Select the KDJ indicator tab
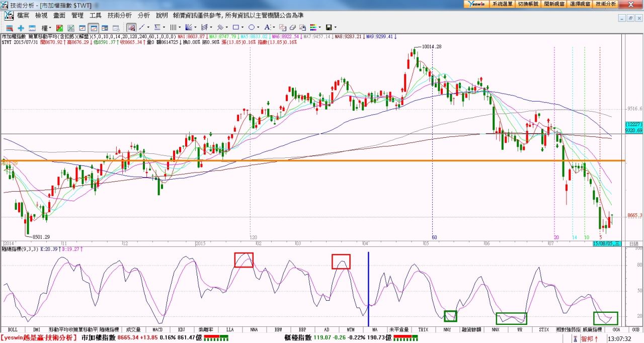 click(183, 329)
